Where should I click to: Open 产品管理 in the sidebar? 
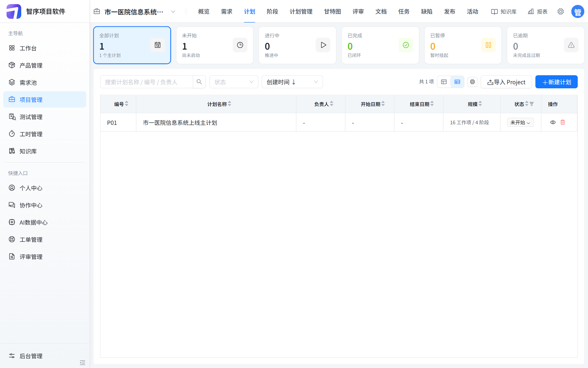click(x=45, y=65)
